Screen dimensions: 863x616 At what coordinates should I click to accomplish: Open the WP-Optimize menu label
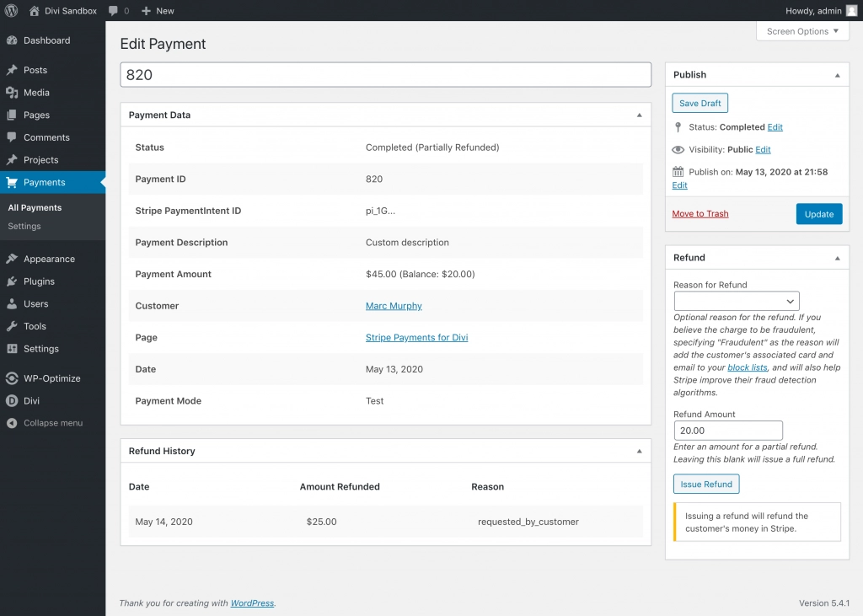51,378
